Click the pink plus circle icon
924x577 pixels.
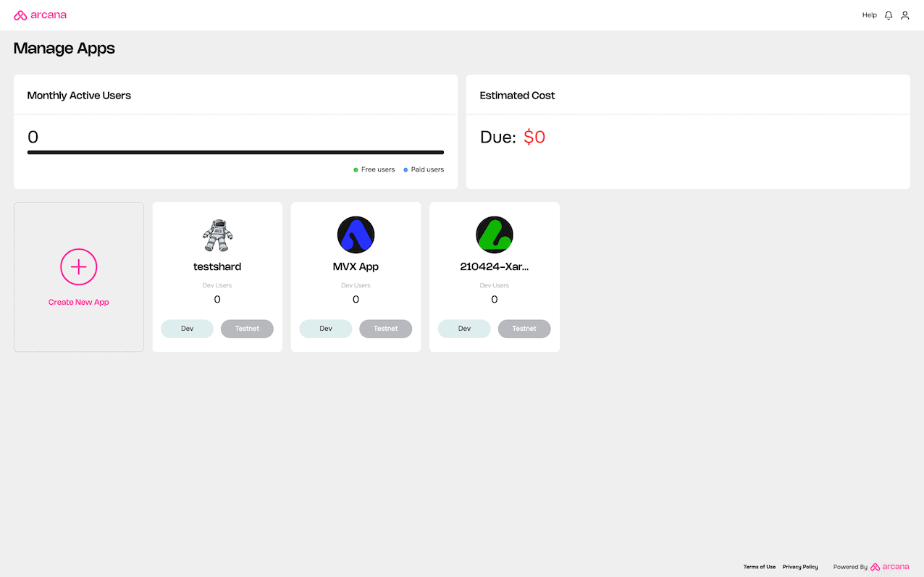(79, 267)
